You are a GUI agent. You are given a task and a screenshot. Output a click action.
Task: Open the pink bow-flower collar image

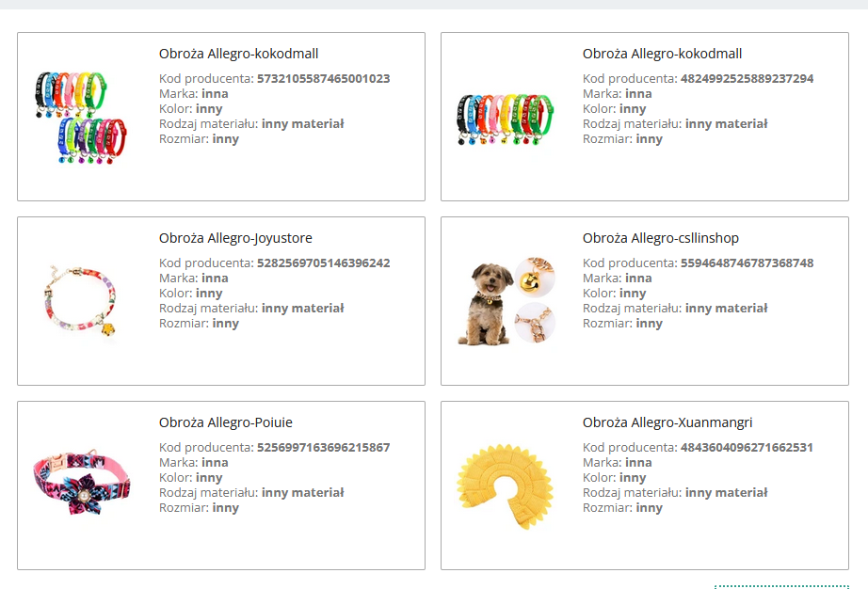(81, 483)
